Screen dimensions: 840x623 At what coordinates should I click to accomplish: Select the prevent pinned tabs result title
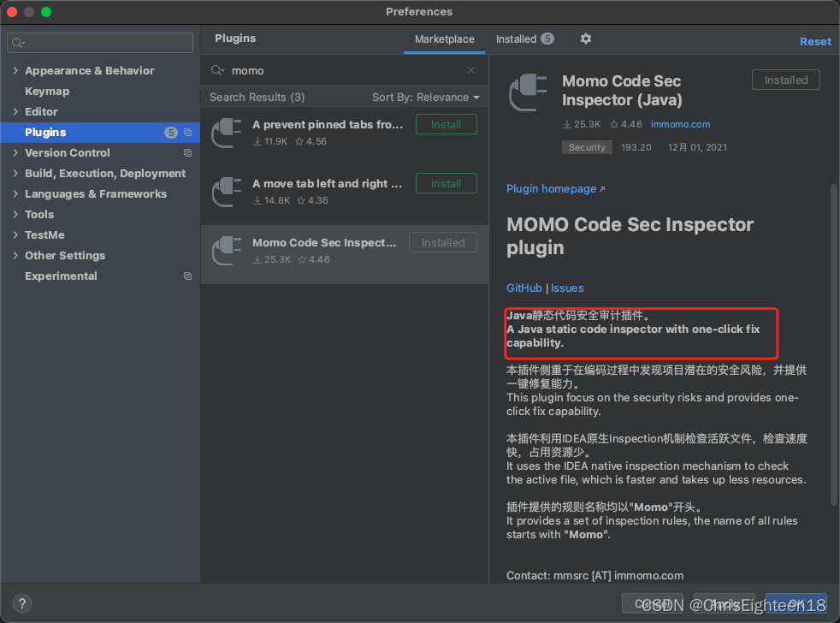(x=328, y=124)
